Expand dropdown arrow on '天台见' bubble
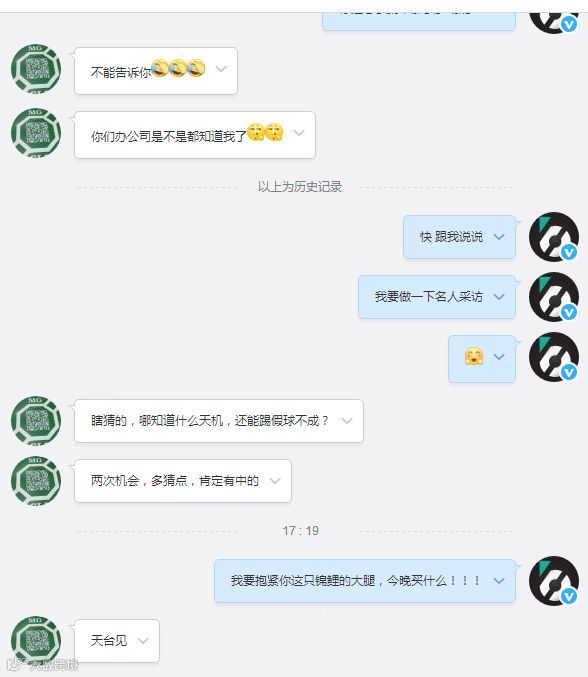588x677 pixels. click(x=143, y=641)
